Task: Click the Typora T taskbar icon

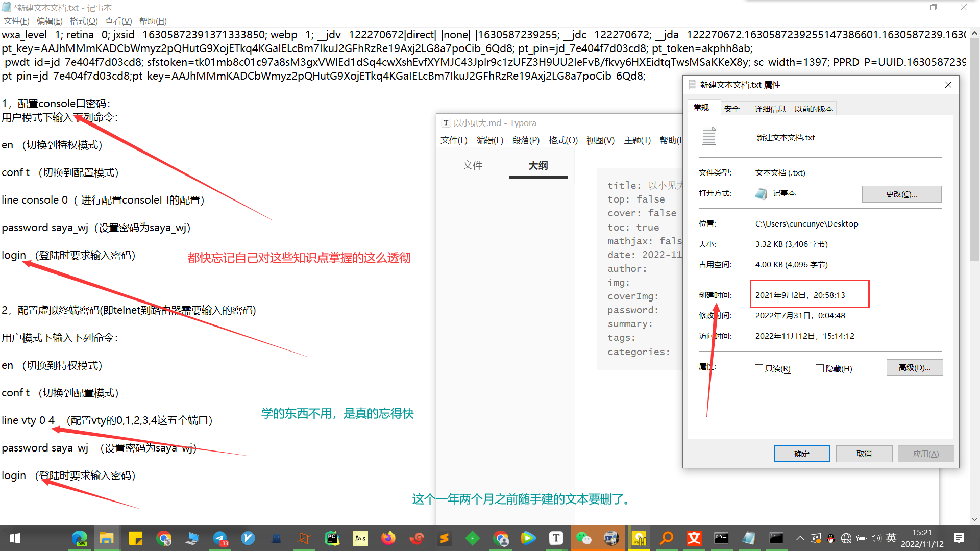Action: [556, 538]
